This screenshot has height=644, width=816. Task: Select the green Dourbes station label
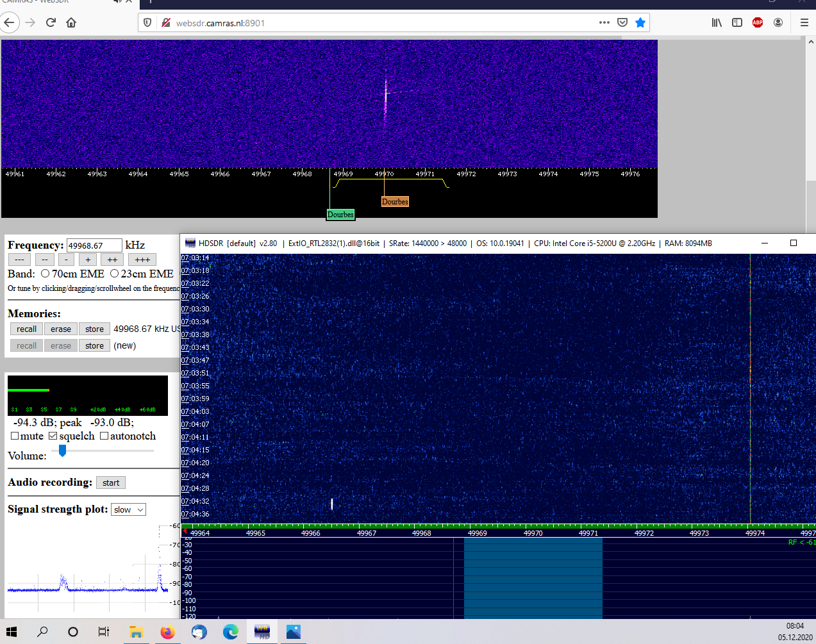click(340, 215)
